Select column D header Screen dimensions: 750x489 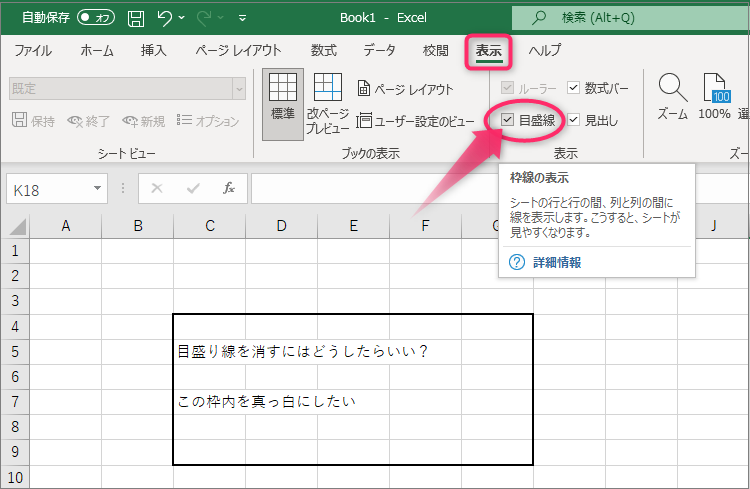[282, 226]
